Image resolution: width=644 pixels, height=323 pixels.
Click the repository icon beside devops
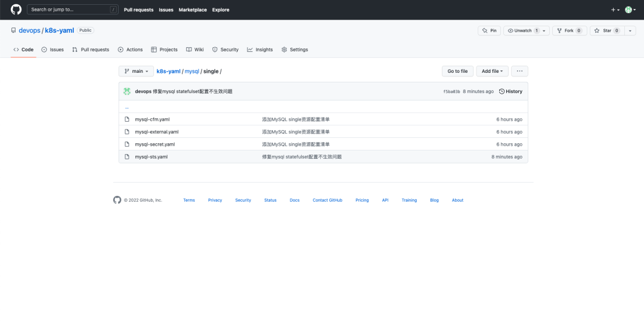coord(13,30)
